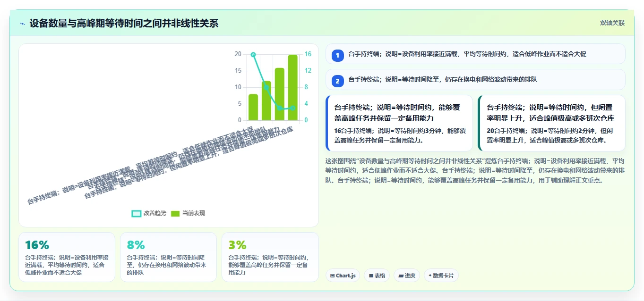Click the chart title 设备数量与高峰期等待时间之间并非线性关系
Screen dimensions: 644x301
(x=124, y=23)
